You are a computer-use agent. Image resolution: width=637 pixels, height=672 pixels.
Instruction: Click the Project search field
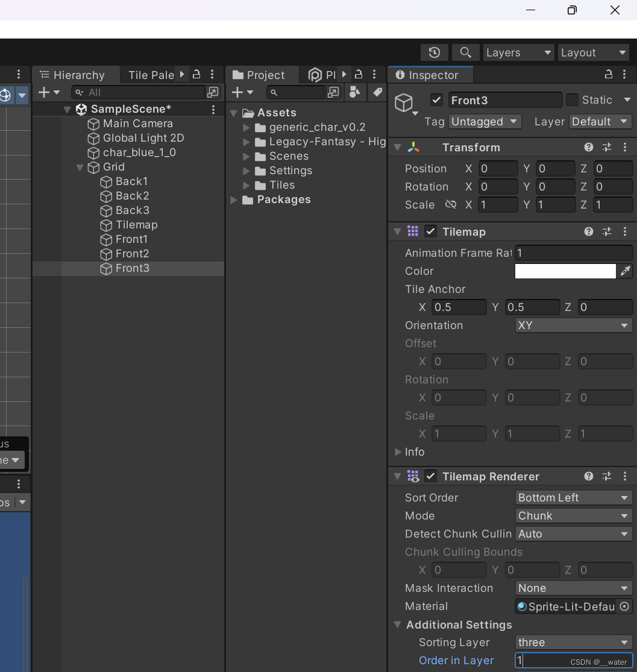point(295,92)
